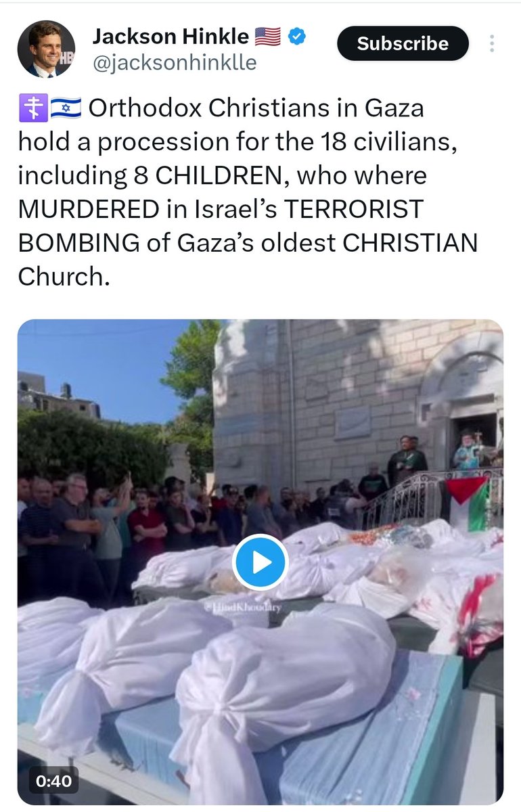Play the video with the blue play button

260,562
